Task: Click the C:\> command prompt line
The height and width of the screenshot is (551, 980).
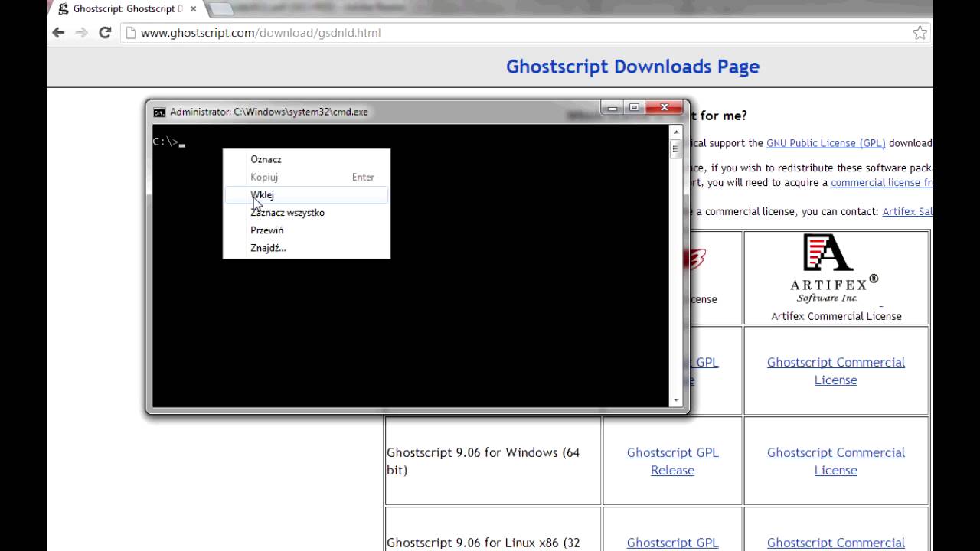Action: pyautogui.click(x=168, y=142)
